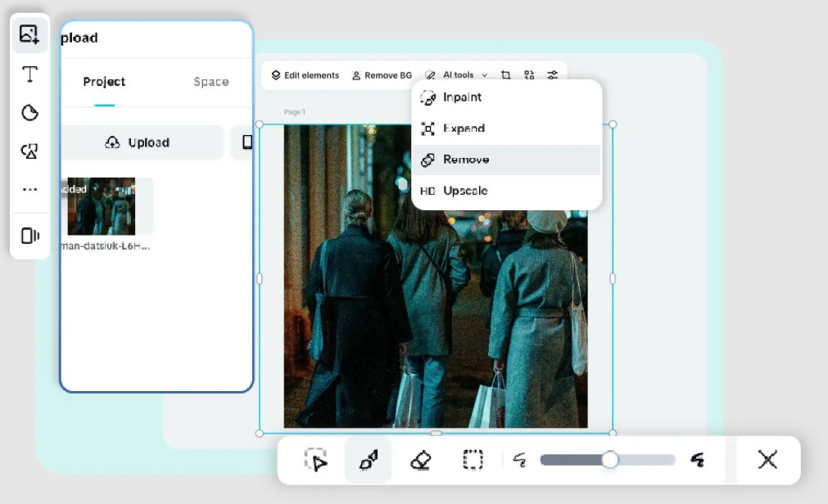
Task: Pick the eraser tool in bottom toolbar
Action: coord(420,460)
